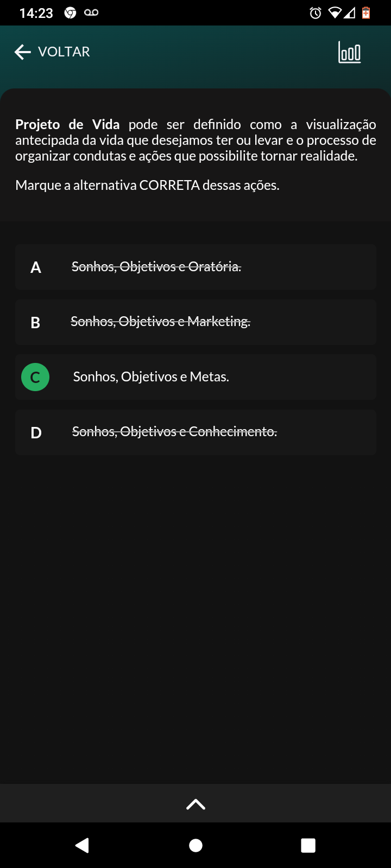Choose answer 'Sonhos, Objetivos e Oratória'
This screenshot has height=868, width=391.
pyautogui.click(x=156, y=267)
